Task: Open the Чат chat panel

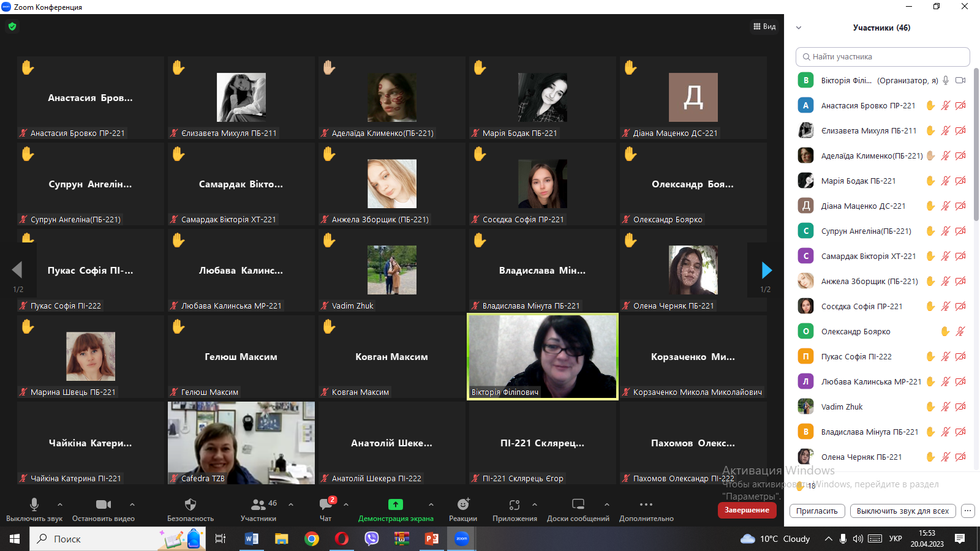Action: (326, 504)
